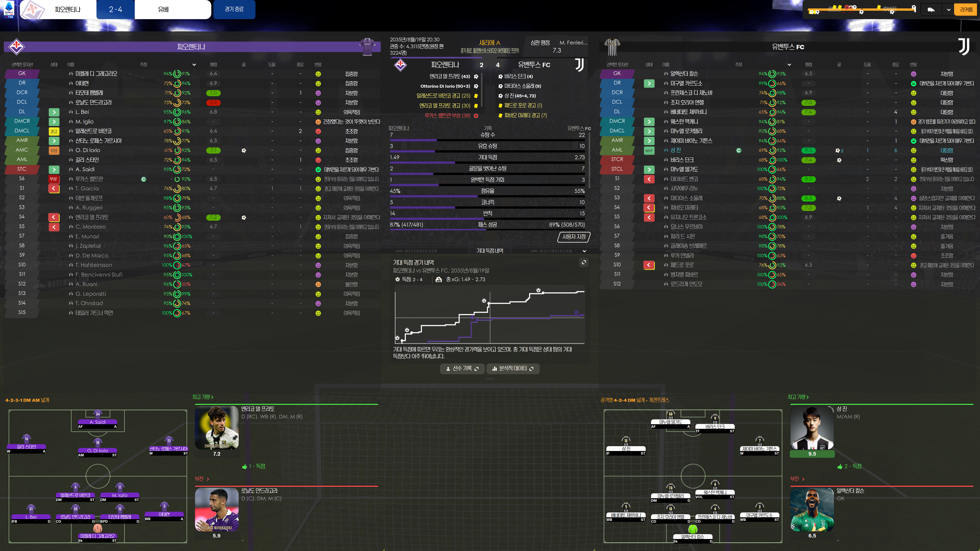Open the dropdown next to 라커룸

point(949,9)
